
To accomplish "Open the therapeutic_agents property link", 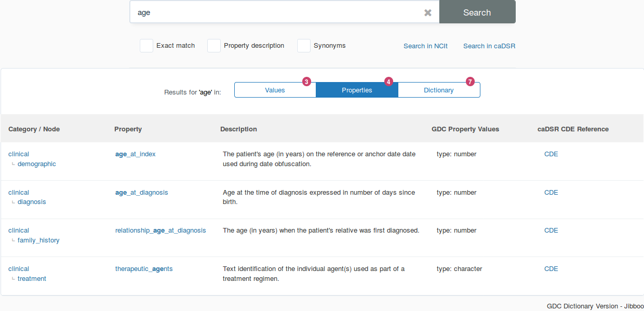I will (144, 269).
